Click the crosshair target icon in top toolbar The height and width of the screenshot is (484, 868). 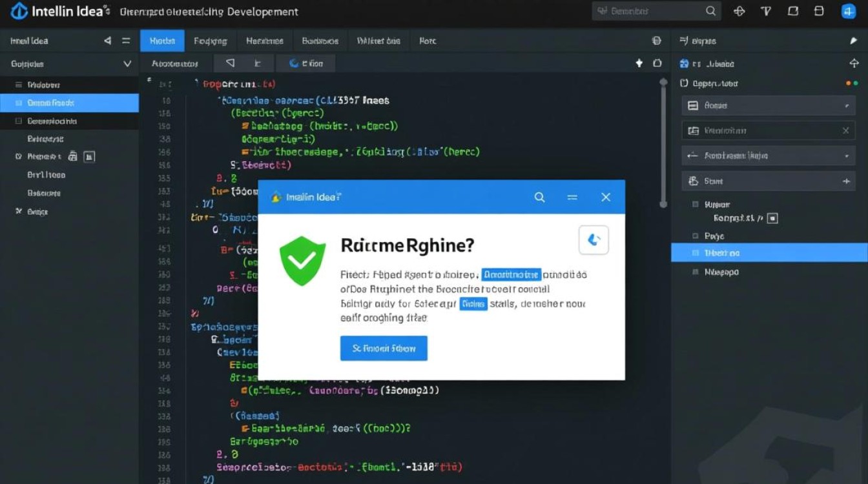point(740,11)
